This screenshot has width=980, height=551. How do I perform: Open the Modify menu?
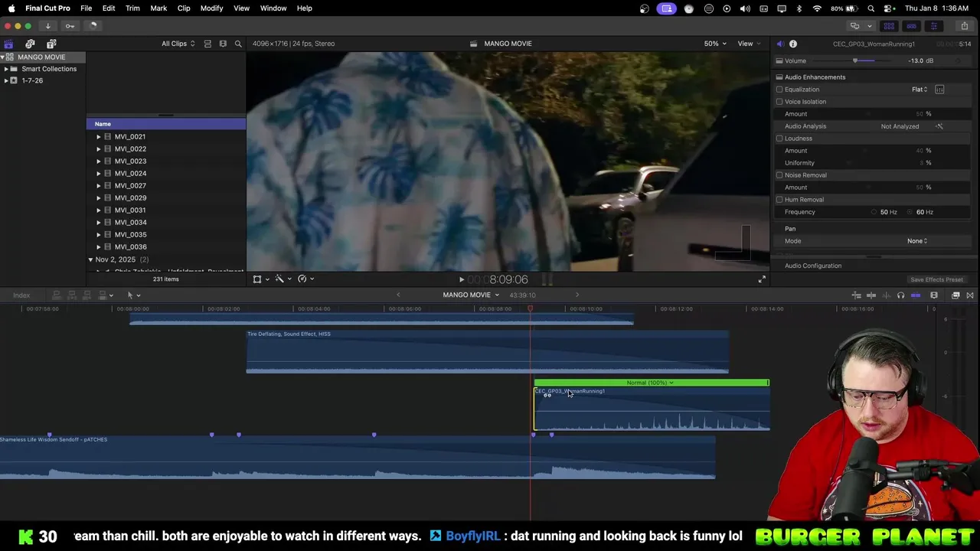(x=212, y=8)
